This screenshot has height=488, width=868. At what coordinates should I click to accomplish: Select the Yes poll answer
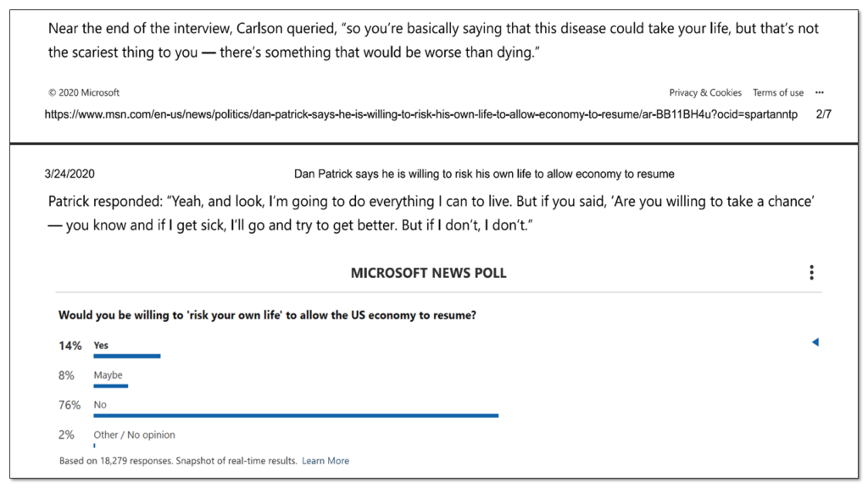[101, 346]
